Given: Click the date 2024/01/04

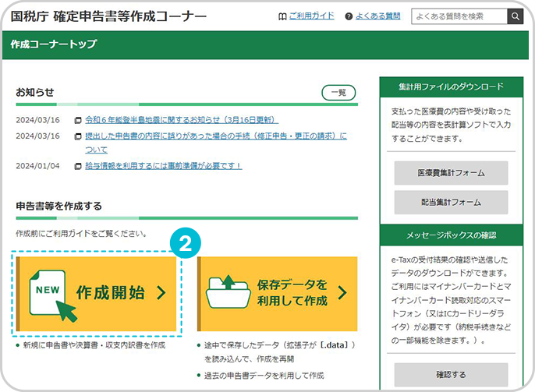Looking at the screenshot, I should click(37, 166).
